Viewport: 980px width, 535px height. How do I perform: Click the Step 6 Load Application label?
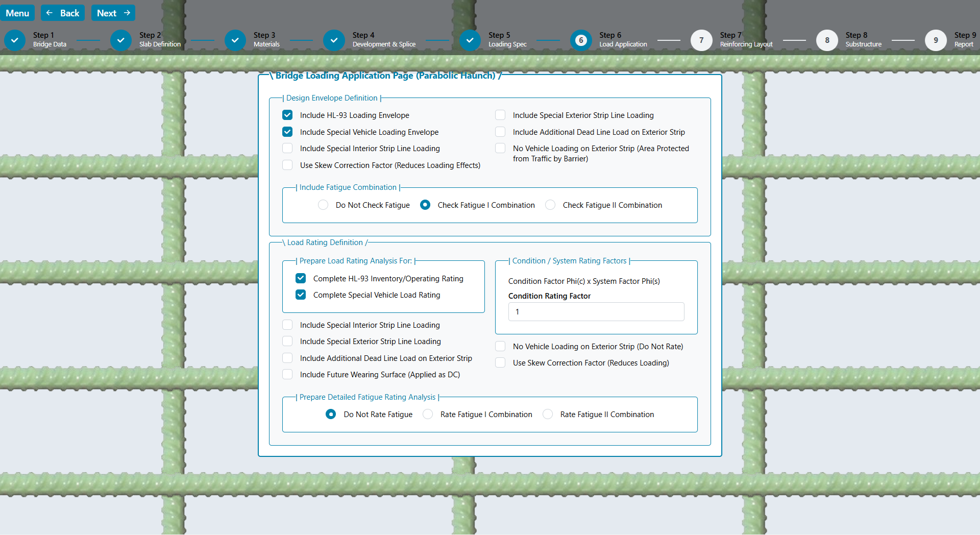click(x=623, y=40)
